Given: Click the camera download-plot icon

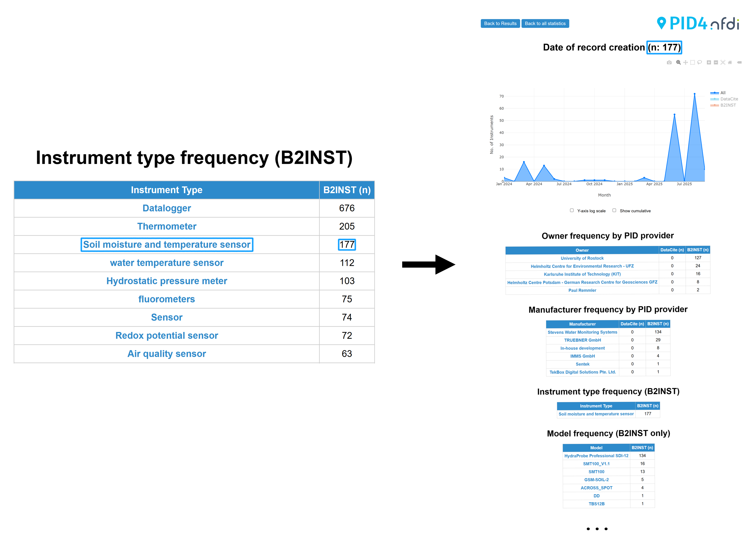Looking at the screenshot, I should tap(669, 62).
